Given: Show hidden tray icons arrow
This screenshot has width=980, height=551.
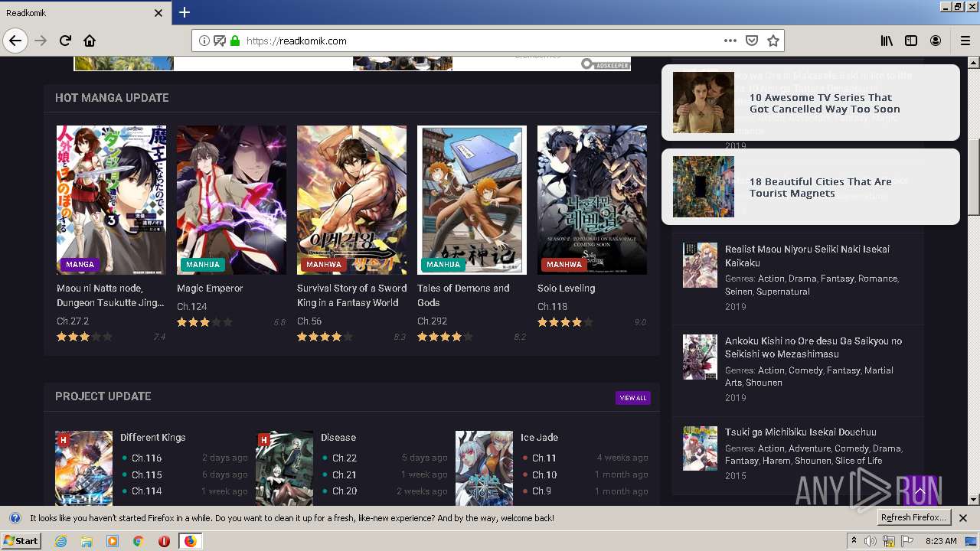Looking at the screenshot, I should (854, 541).
